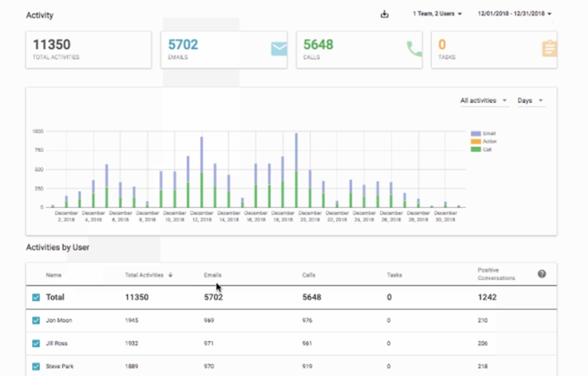
Task: Open the date range dropdown
Action: pyautogui.click(x=514, y=13)
